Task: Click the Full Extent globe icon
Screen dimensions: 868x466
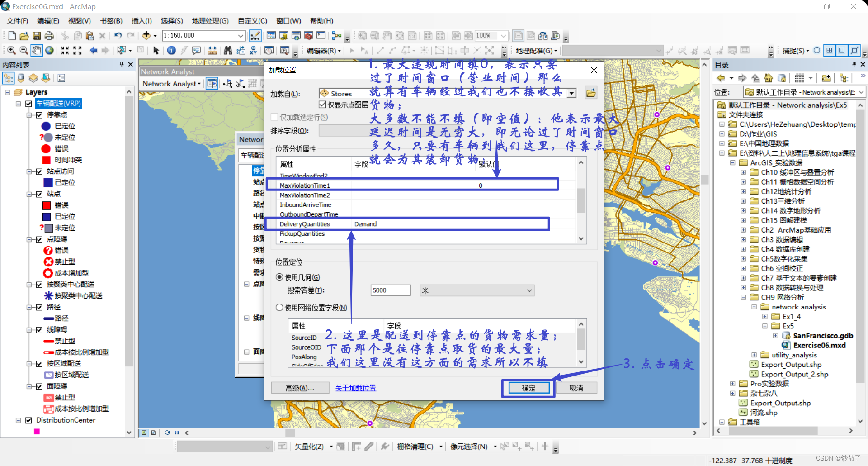Action: point(49,50)
